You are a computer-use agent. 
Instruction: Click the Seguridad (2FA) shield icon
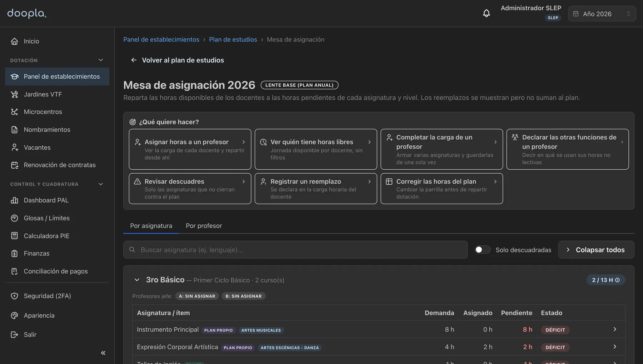(x=14, y=296)
